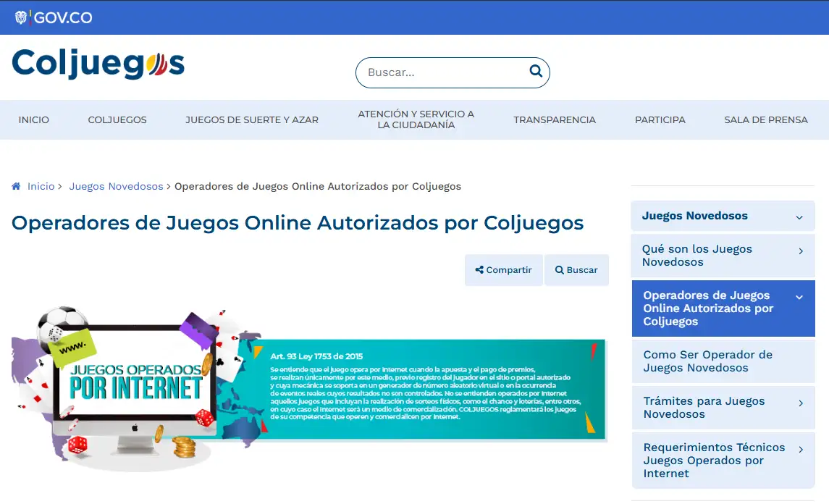
Task: Collapse Operadores de Juegos Online sidebar chevron
Action: [799, 297]
